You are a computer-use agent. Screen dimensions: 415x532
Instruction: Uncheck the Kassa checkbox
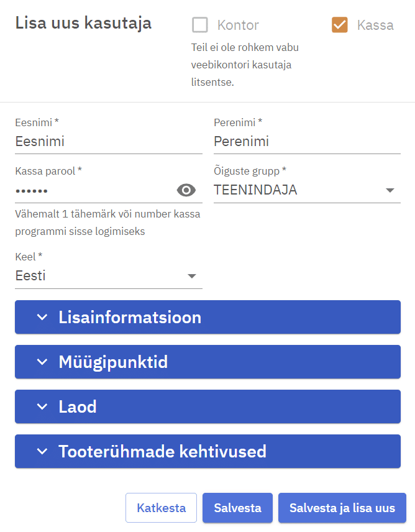(340, 25)
